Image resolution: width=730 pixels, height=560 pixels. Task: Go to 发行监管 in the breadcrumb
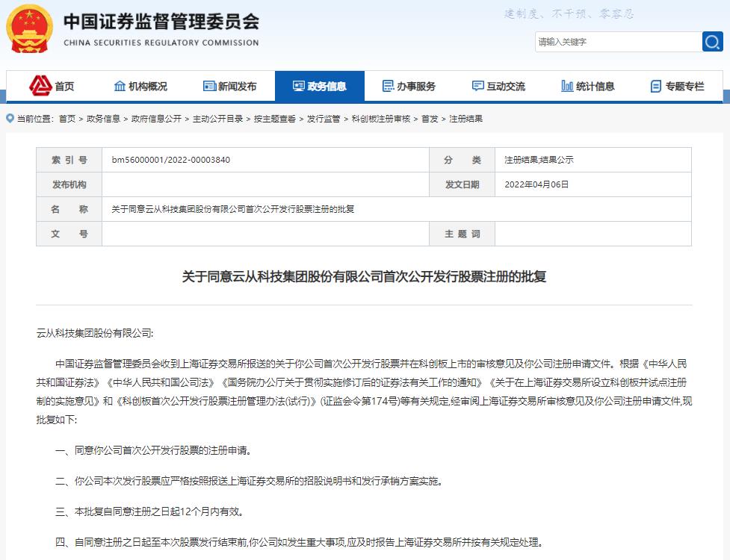[x=324, y=119]
